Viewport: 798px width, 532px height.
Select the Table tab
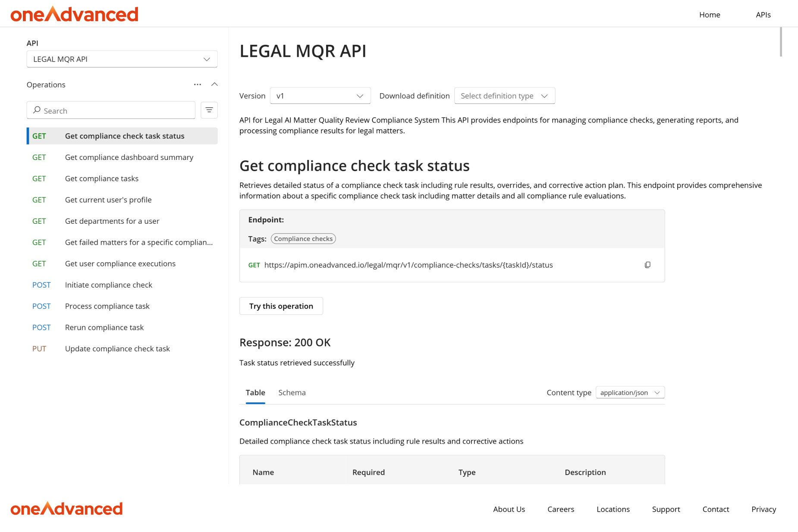(x=255, y=392)
